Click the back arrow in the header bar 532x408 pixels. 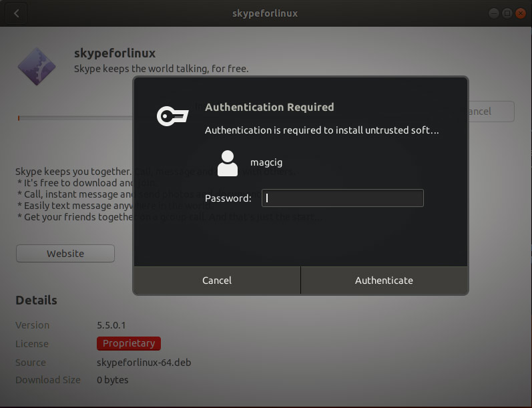coord(16,13)
